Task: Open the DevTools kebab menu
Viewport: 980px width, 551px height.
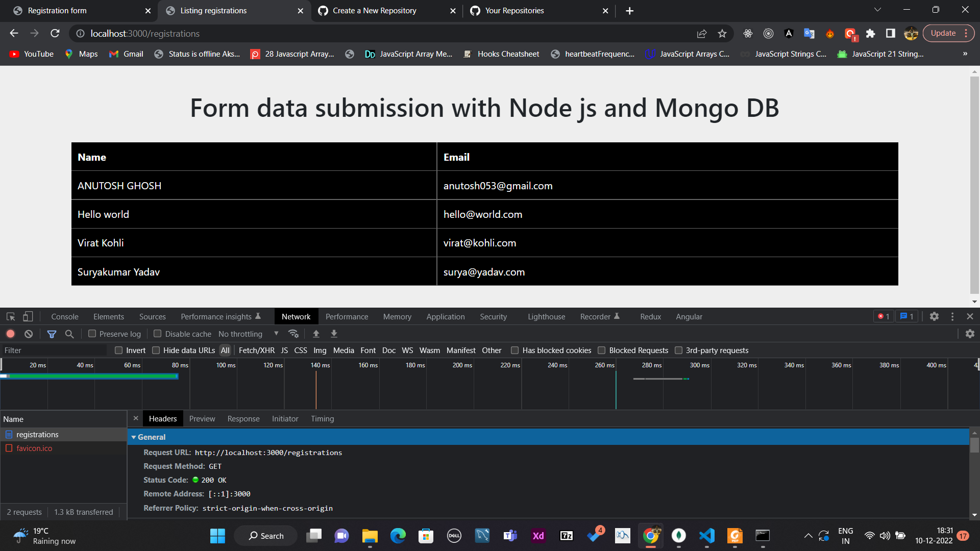Action: (x=952, y=316)
